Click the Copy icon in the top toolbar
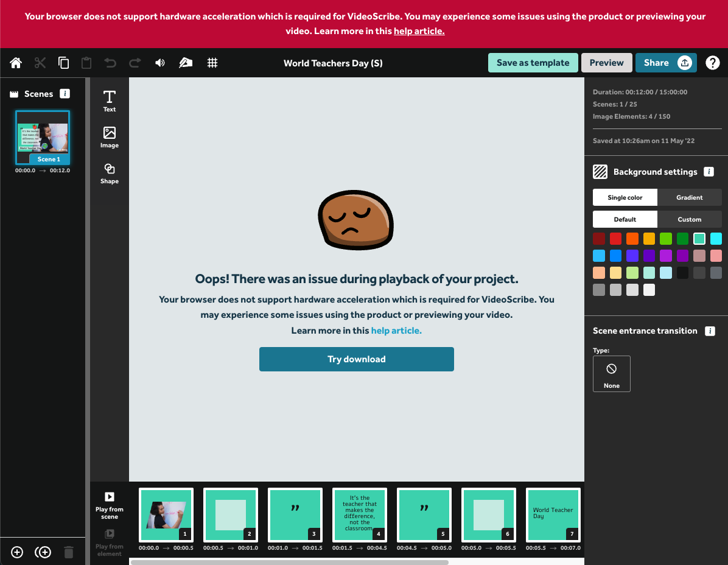The image size is (728, 565). (63, 62)
